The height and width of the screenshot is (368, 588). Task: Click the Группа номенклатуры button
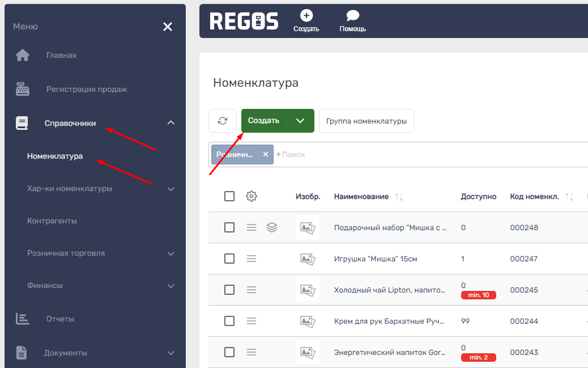[366, 121]
